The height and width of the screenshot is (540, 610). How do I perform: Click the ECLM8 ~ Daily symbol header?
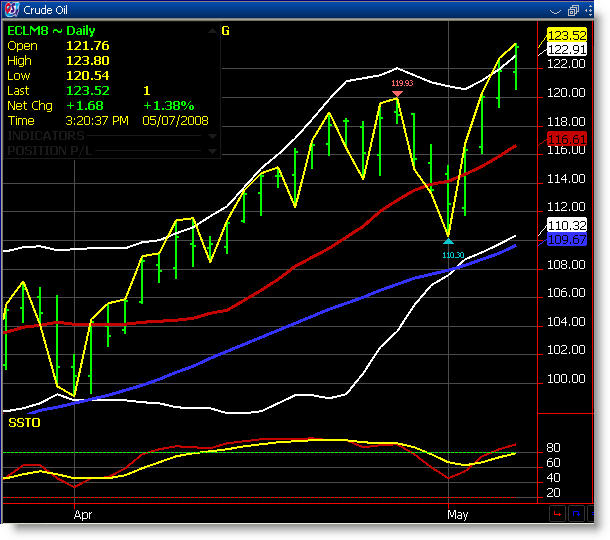coord(51,31)
